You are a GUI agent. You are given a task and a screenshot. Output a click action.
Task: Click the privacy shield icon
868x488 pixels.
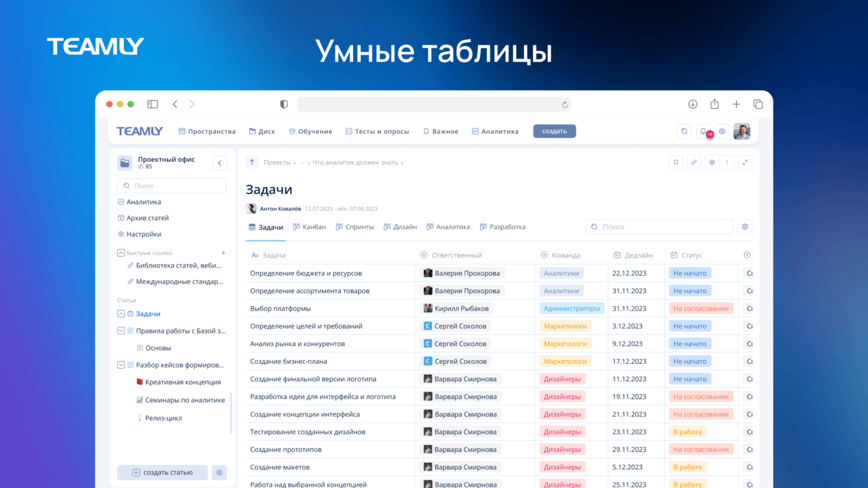tap(284, 104)
